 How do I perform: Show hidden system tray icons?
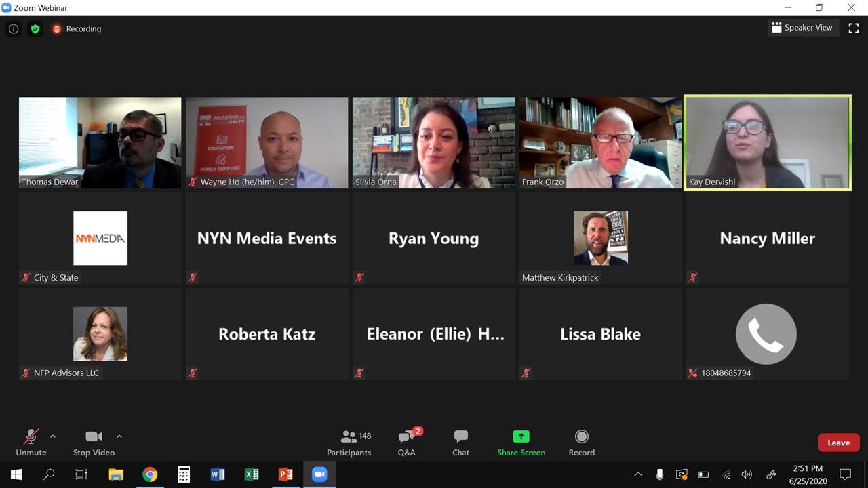[x=638, y=474]
